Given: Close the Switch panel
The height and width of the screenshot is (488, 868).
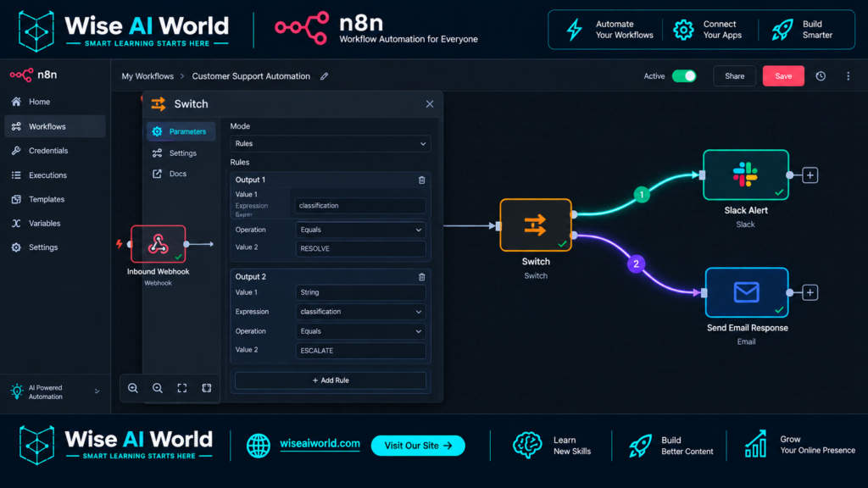Looking at the screenshot, I should tap(430, 104).
